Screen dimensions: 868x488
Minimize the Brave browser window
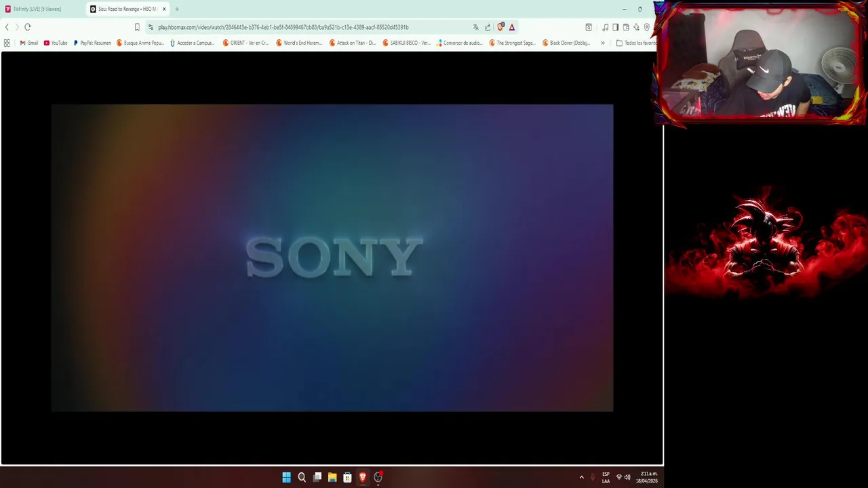[624, 9]
